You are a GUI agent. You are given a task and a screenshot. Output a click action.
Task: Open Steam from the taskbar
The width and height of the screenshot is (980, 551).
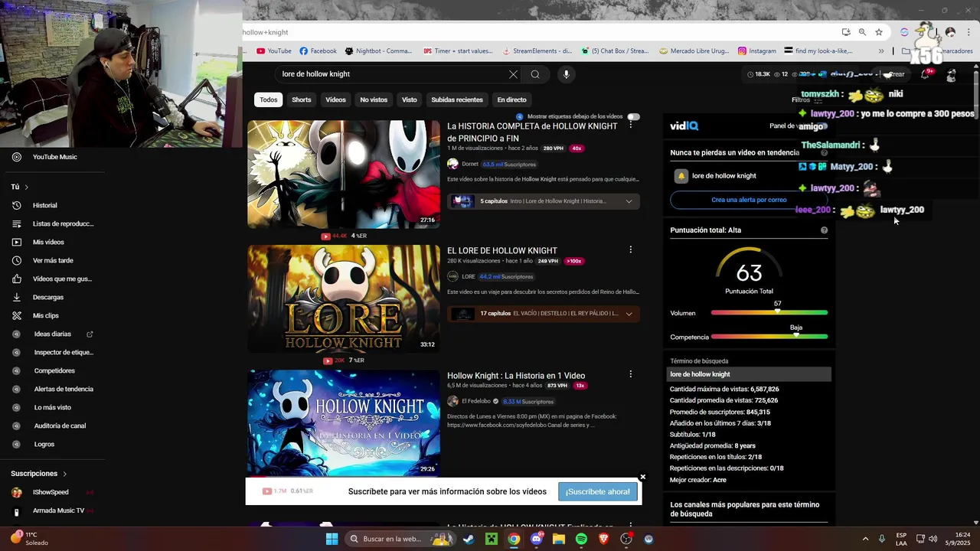(x=469, y=539)
